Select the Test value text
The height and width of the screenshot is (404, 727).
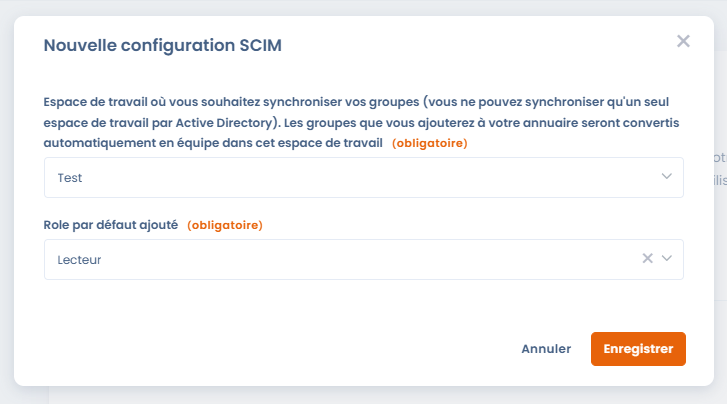click(x=70, y=177)
